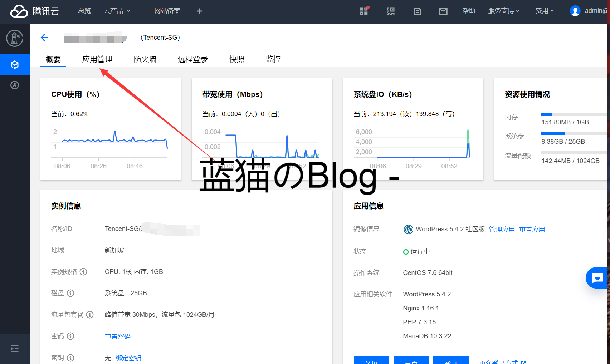Open the document orders icon in header
Viewport: 610px width, 364px height.
417,11
